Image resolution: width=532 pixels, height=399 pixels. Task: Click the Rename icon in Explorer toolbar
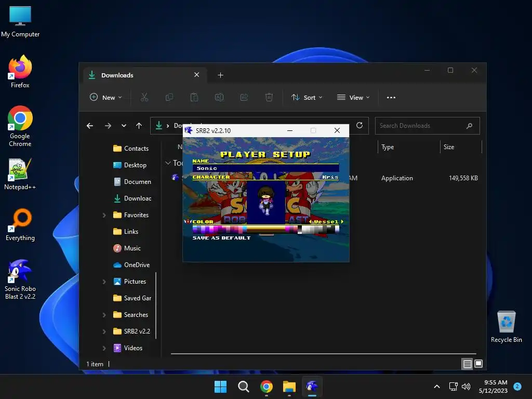[219, 97]
